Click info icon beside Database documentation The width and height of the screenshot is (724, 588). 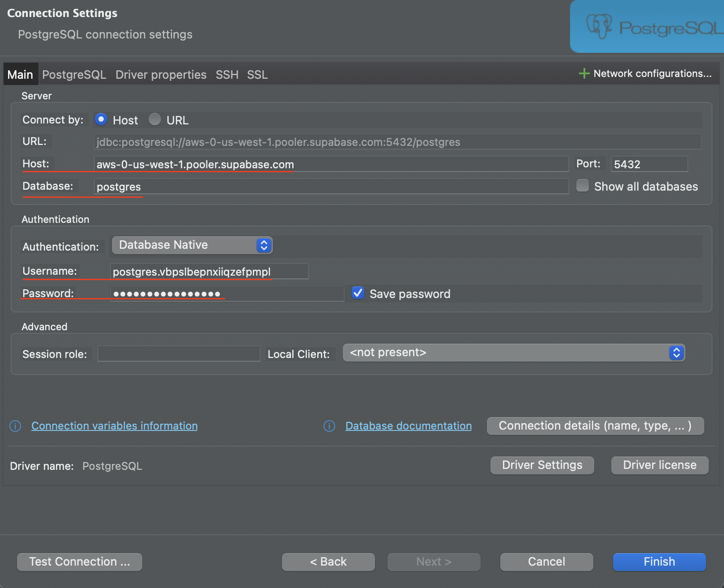coord(329,426)
